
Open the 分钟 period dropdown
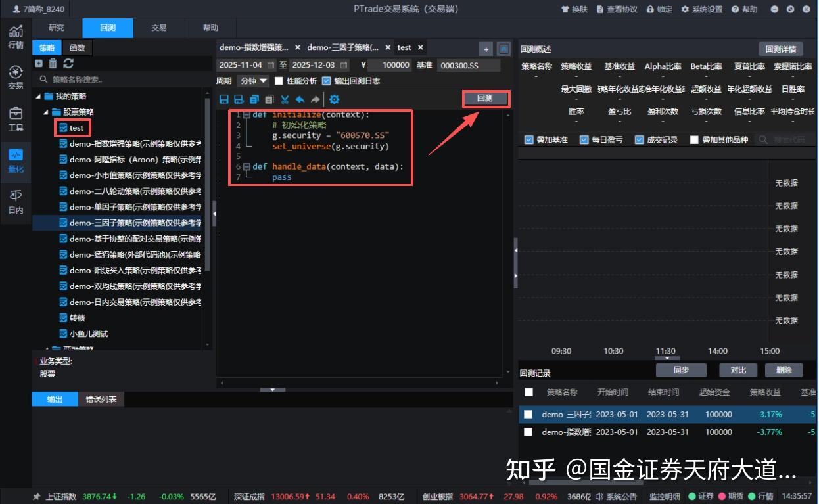coord(253,81)
